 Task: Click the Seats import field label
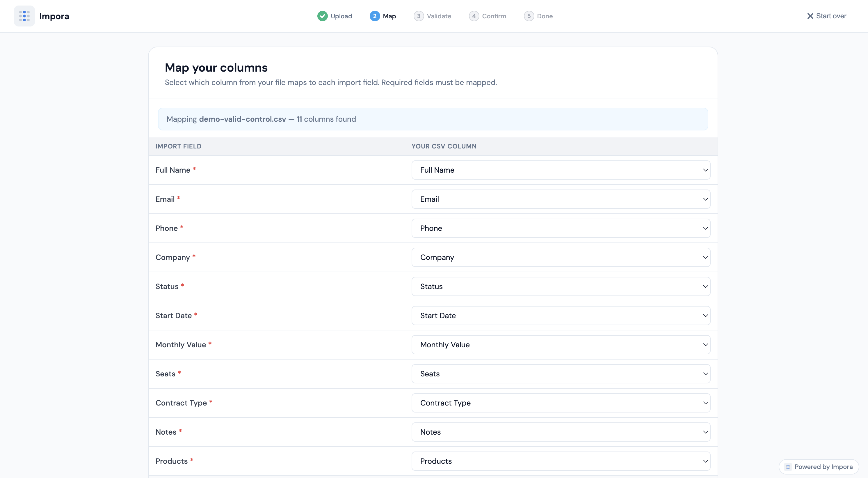pyautogui.click(x=165, y=374)
